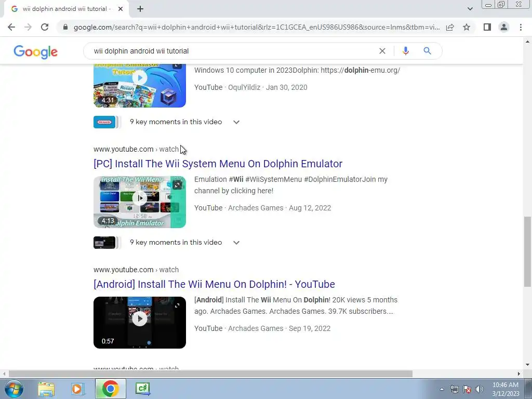Open a new browser tab
This screenshot has height=399, width=532.
tap(140, 9)
